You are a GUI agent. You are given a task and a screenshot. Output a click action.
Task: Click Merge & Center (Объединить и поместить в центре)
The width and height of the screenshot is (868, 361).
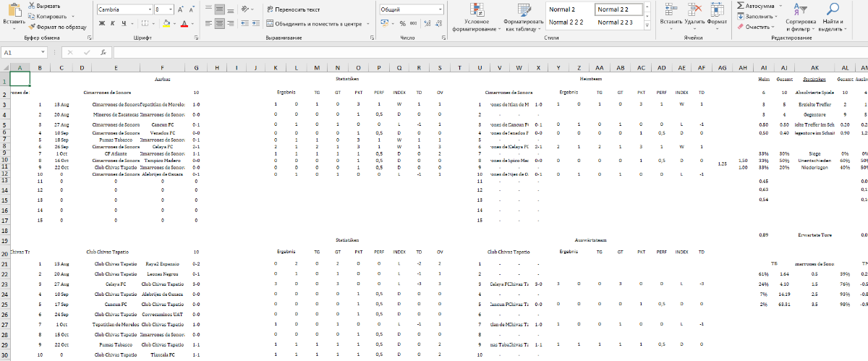[x=312, y=23]
